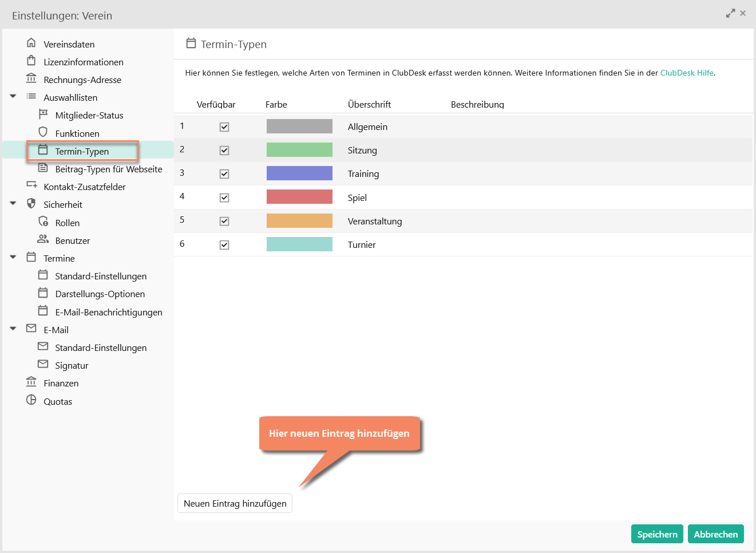
Task: Open Quotas settings
Action: pyautogui.click(x=58, y=401)
